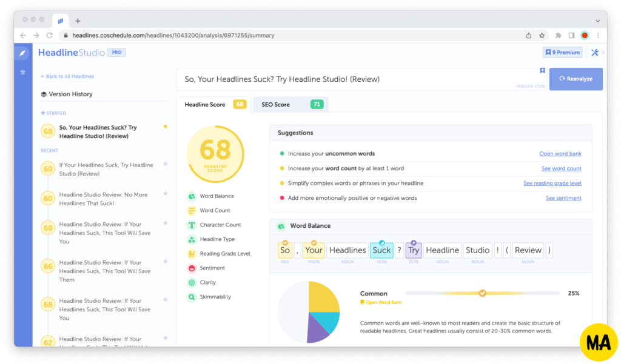Expand the chevron beside the tools icon

[603, 52]
